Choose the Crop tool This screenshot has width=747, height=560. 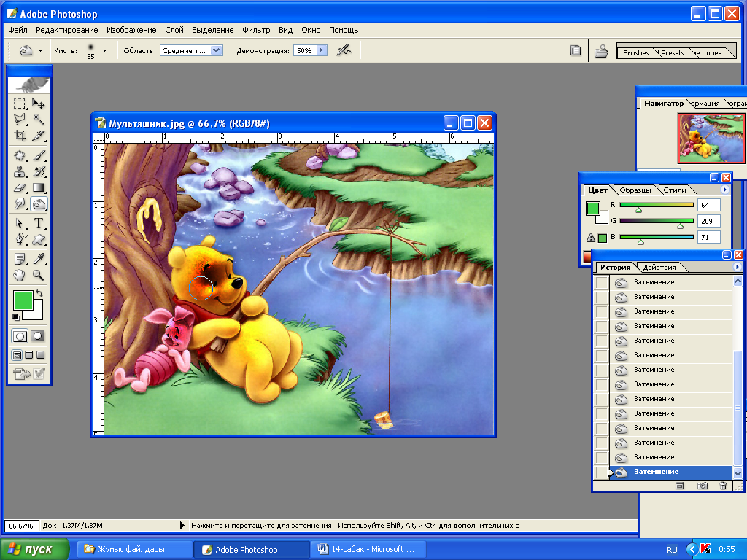20,136
